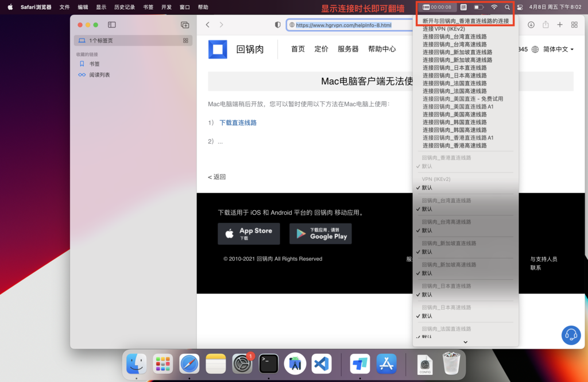Image resolution: width=588 pixels, height=382 pixels.
Task: Open Terminal from the Dock
Action: [269, 364]
